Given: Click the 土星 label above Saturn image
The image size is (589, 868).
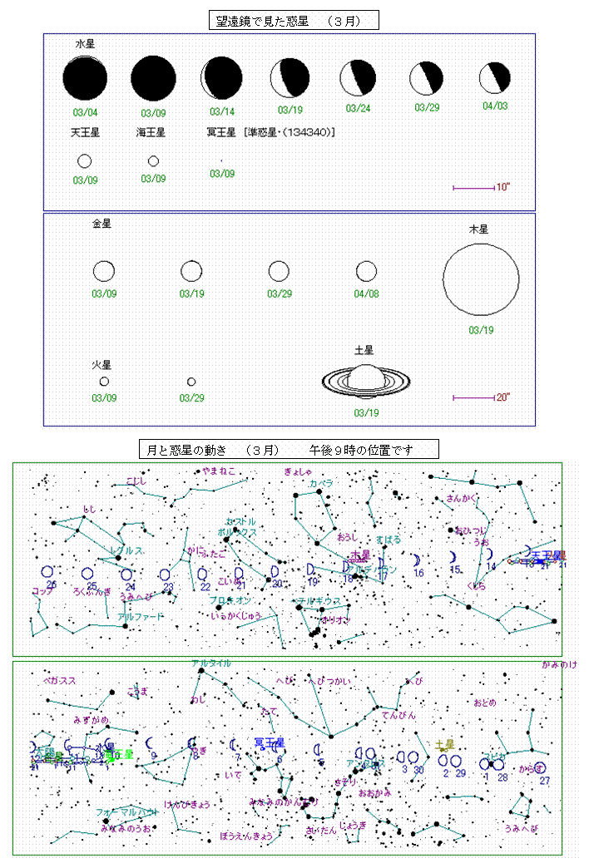Looking at the screenshot, I should pyautogui.click(x=364, y=350).
